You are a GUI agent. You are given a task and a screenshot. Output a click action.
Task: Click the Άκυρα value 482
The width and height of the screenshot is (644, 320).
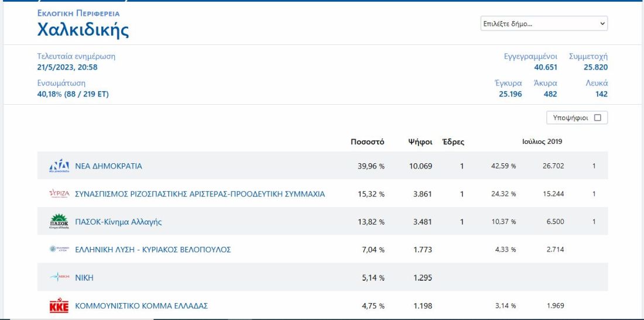[x=550, y=94]
